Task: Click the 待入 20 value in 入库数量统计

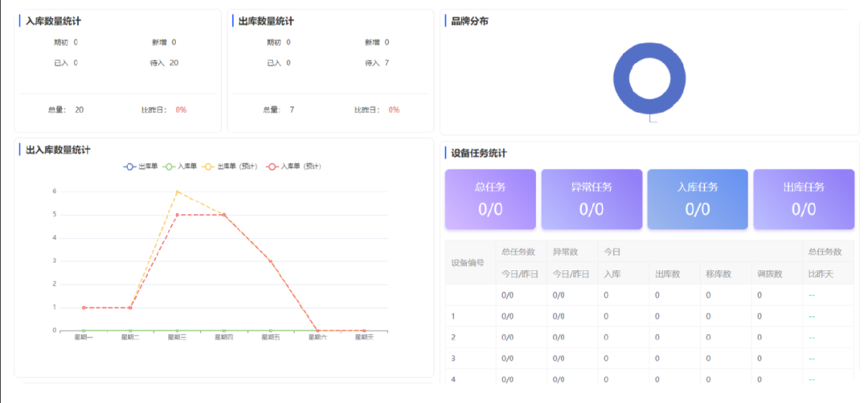Action: [174, 63]
